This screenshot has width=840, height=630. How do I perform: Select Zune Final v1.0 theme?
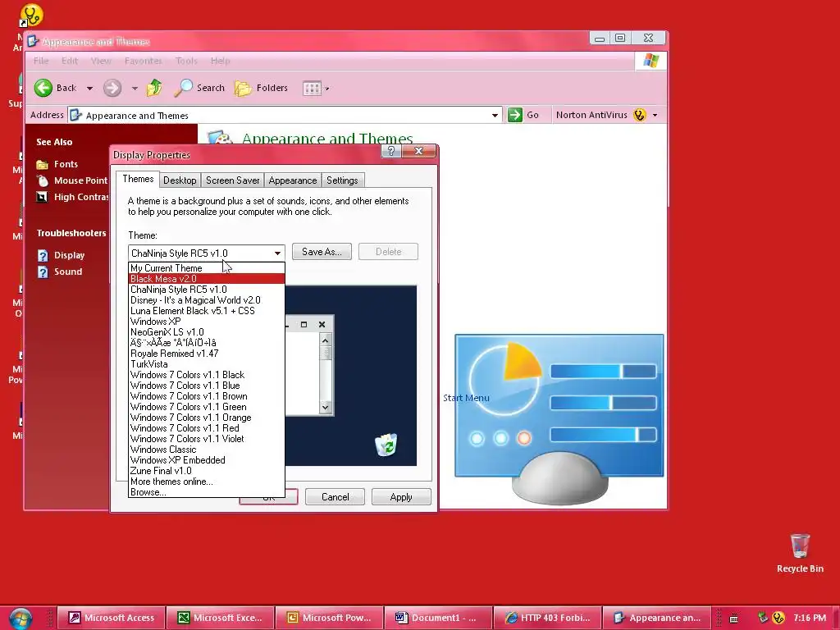pyautogui.click(x=206, y=471)
